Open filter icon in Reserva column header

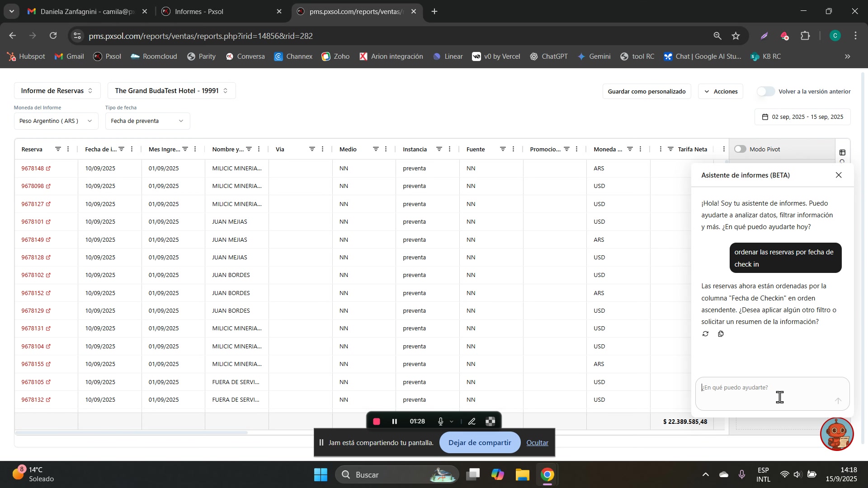(58, 149)
